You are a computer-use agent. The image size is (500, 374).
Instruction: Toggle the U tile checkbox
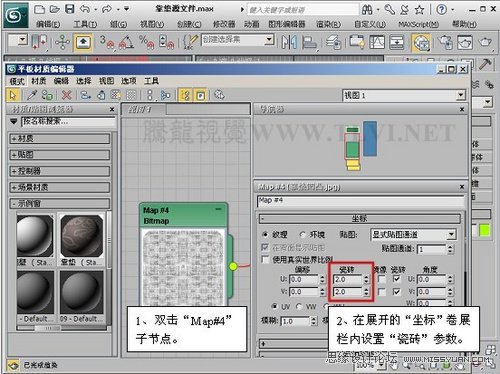tap(397, 279)
